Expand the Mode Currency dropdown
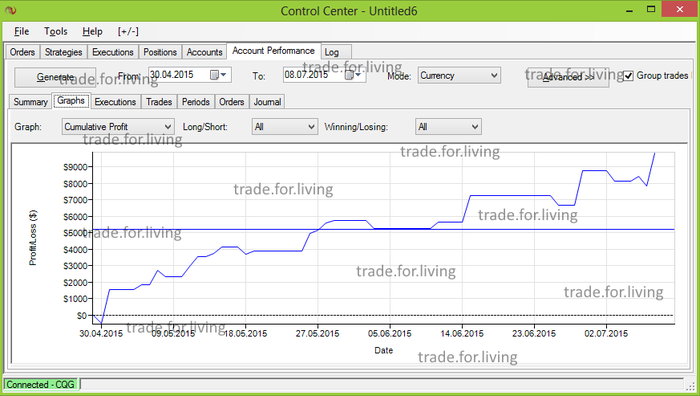 coord(459,75)
